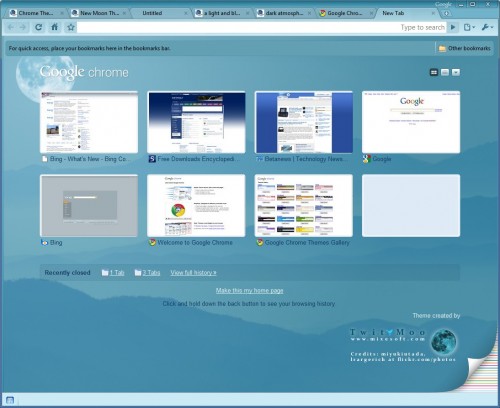
Task: Switch to the Google Chro... tab
Action: 345,13
